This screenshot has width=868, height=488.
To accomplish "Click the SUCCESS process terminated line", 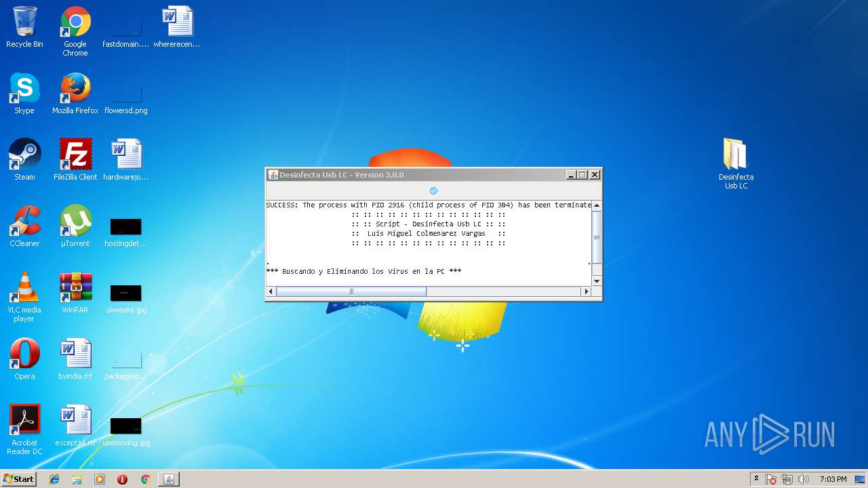I will point(429,205).
